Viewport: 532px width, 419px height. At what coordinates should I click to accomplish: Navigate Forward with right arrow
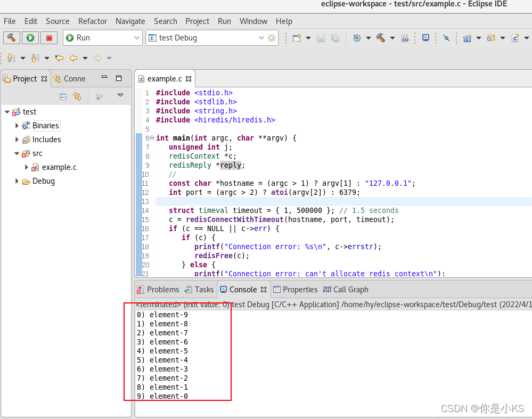point(97,58)
